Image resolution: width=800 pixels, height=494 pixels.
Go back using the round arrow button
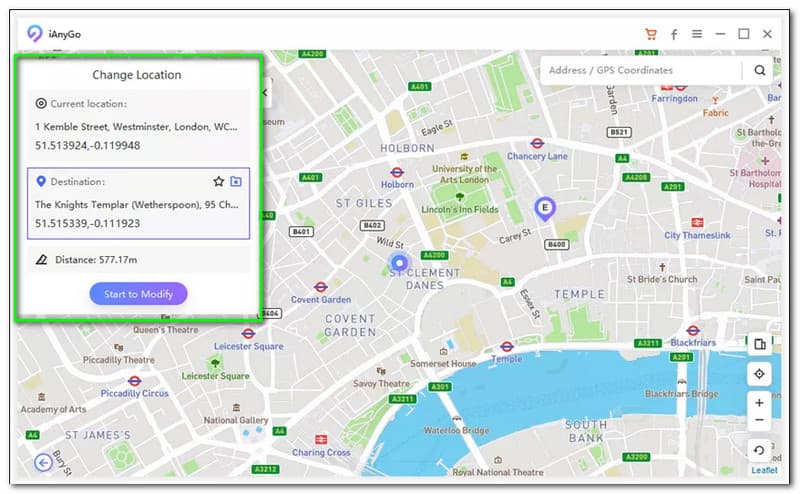(x=43, y=463)
